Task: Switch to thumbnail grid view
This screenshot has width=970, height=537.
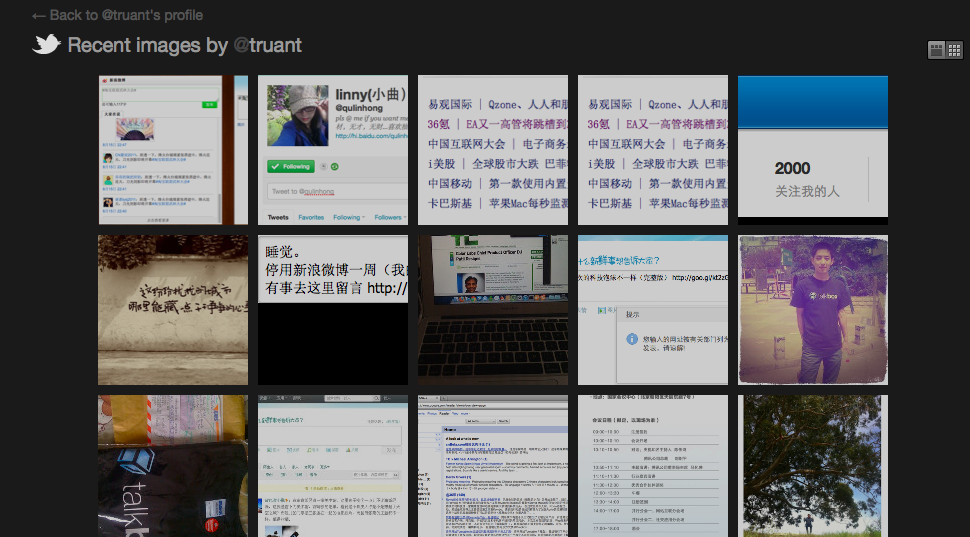Action: click(955, 50)
